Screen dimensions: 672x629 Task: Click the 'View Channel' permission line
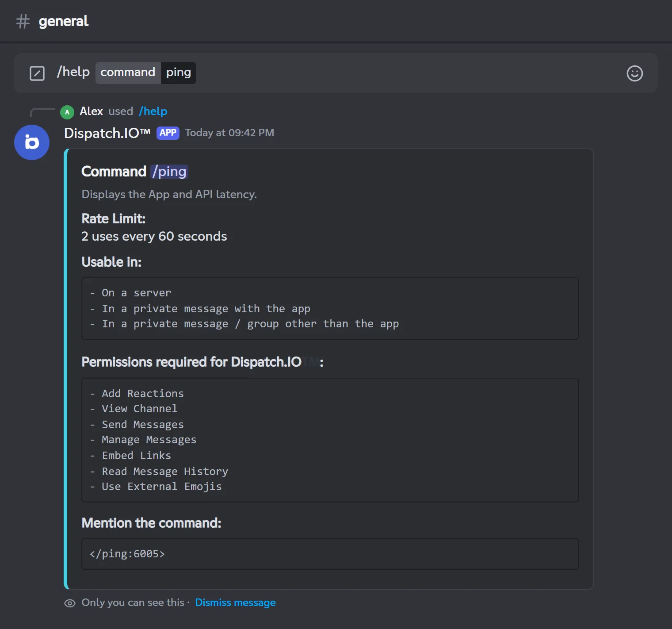(x=134, y=409)
